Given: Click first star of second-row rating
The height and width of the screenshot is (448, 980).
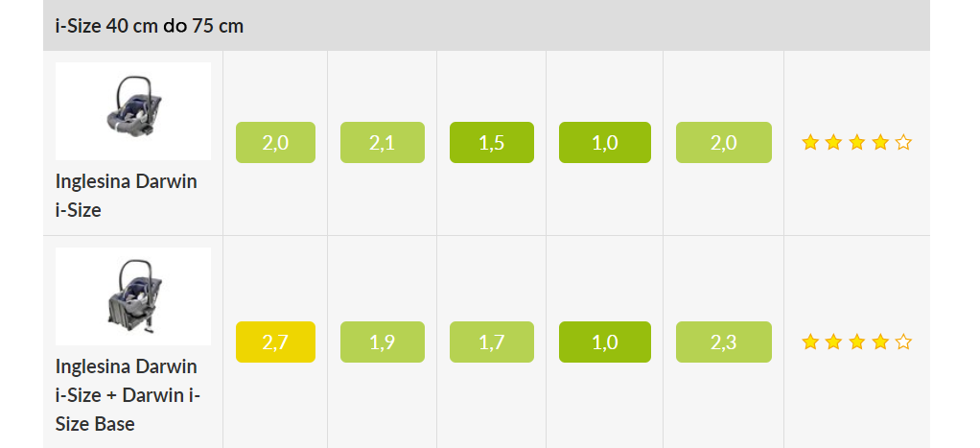Looking at the screenshot, I should tap(810, 342).
